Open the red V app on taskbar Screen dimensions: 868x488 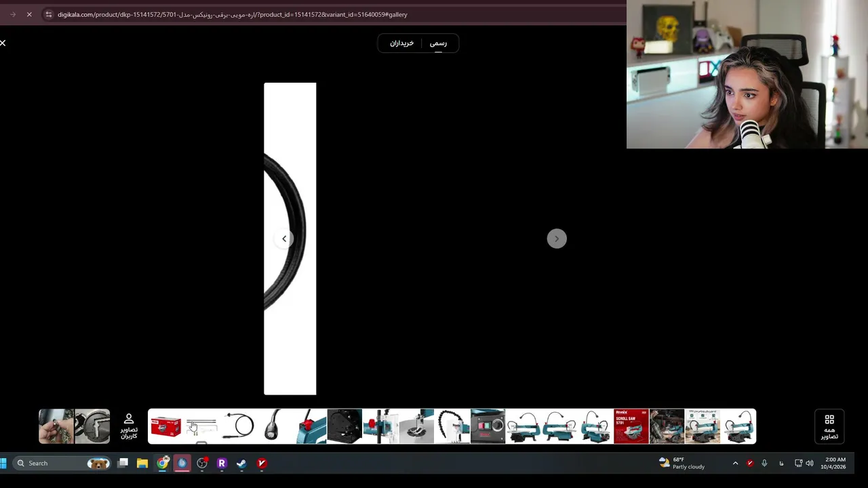click(262, 463)
